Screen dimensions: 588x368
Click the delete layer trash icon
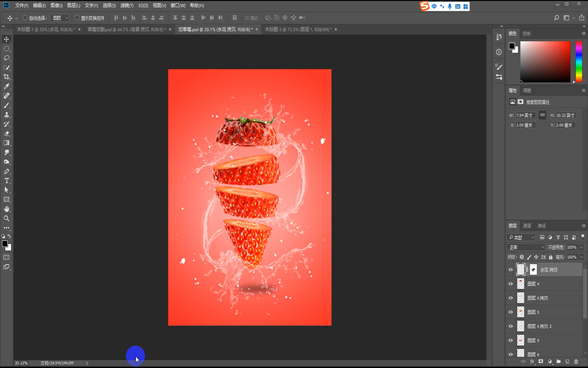576,362
